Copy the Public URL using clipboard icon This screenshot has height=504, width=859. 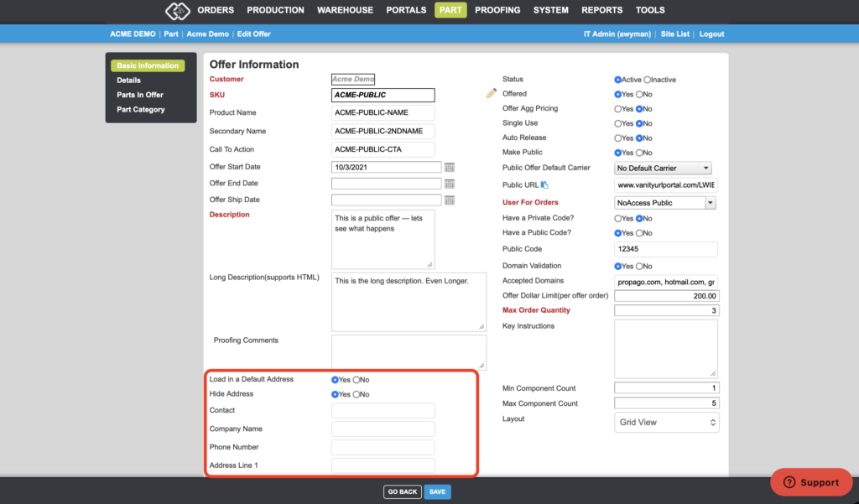(x=544, y=185)
